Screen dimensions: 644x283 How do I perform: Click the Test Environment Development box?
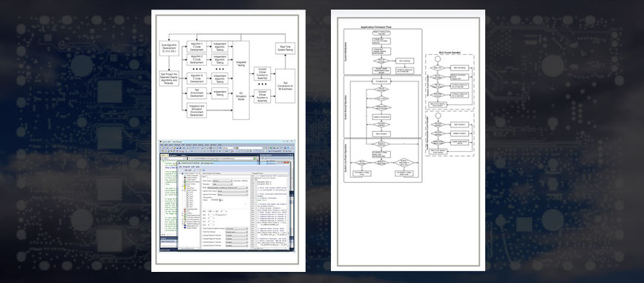pos(197,93)
